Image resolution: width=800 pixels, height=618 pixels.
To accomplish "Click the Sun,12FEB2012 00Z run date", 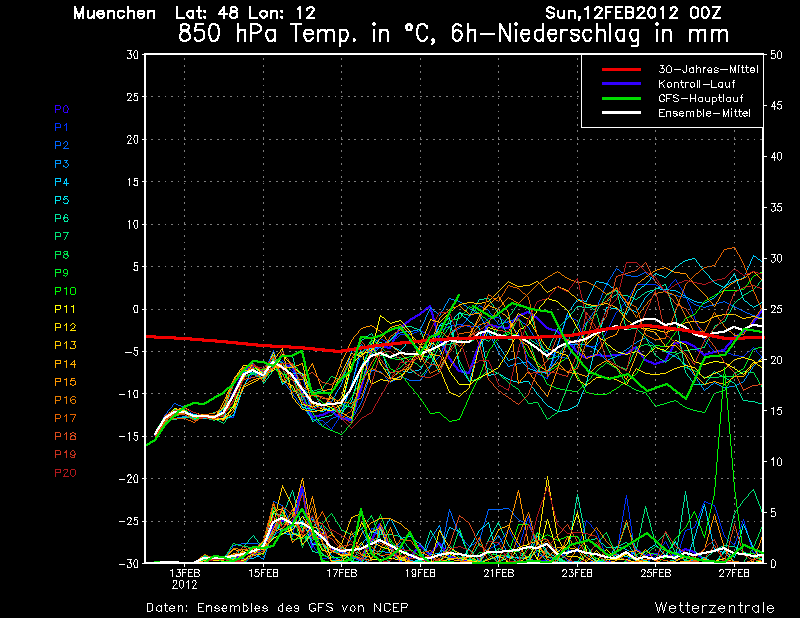I will (x=633, y=13).
